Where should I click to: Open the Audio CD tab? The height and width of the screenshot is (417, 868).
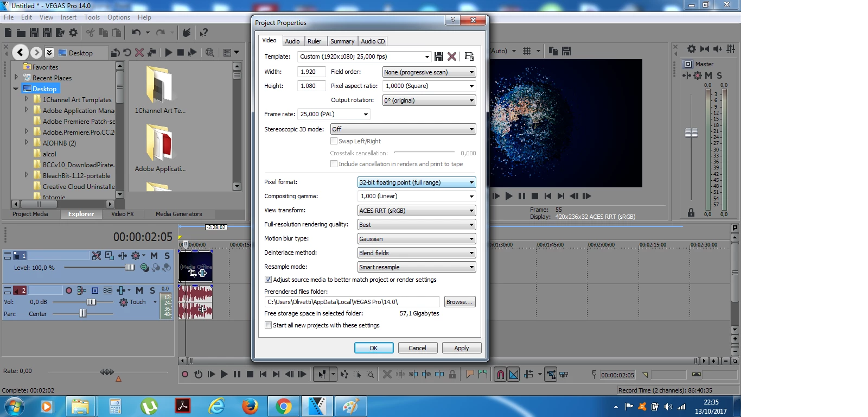pos(373,41)
